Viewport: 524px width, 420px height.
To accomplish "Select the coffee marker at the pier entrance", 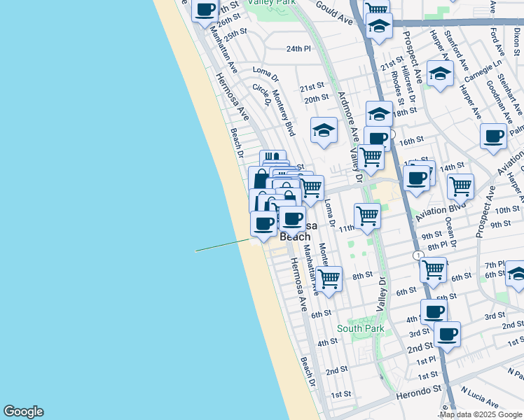I will [263, 224].
